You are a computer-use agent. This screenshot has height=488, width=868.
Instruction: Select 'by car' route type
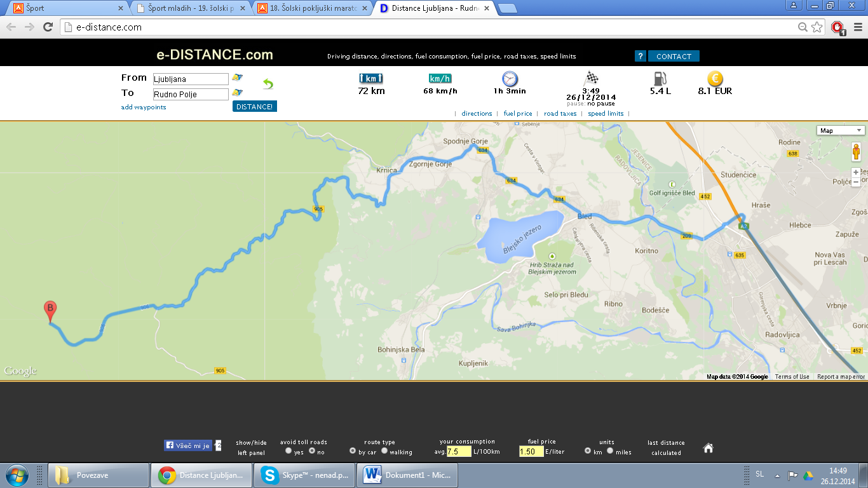coord(353,451)
